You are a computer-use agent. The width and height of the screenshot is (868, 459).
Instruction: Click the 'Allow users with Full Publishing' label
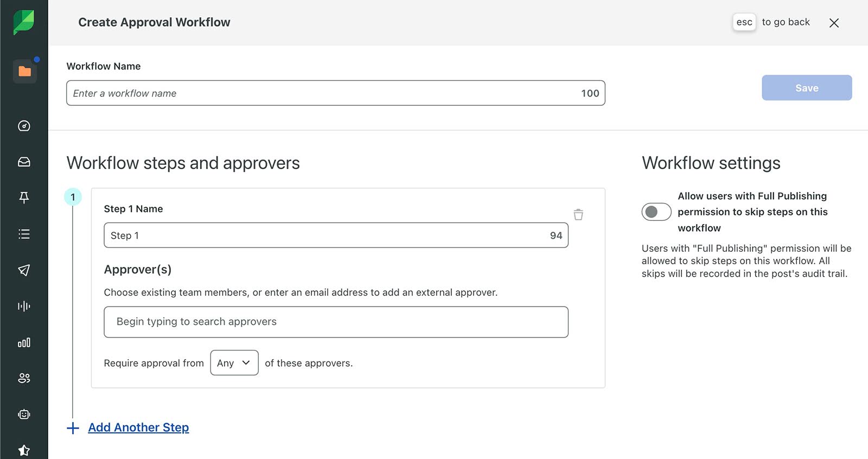point(752,212)
